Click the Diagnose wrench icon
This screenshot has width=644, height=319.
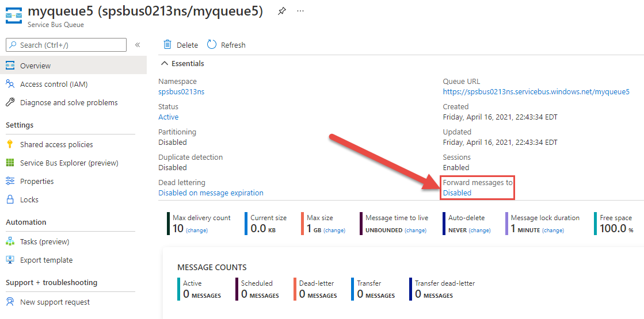tap(10, 102)
